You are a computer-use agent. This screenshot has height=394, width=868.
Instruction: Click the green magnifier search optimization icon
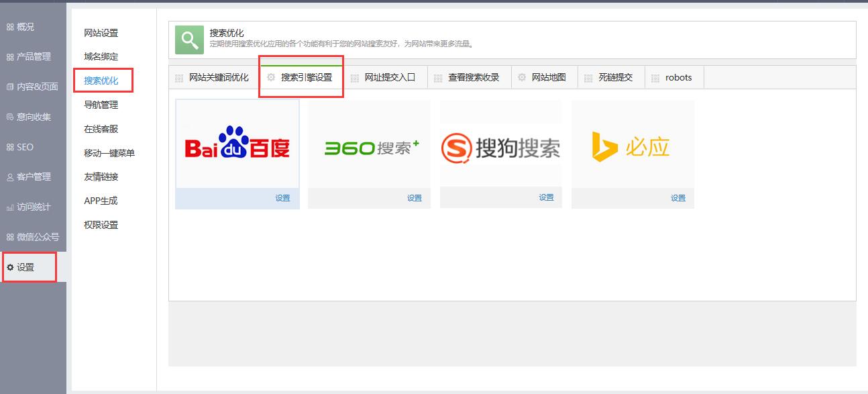click(x=189, y=40)
